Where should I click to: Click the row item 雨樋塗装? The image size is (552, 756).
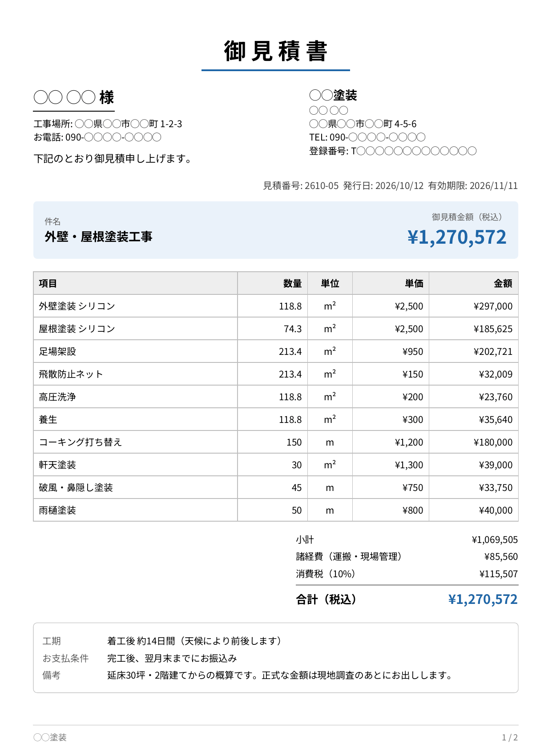57,510
